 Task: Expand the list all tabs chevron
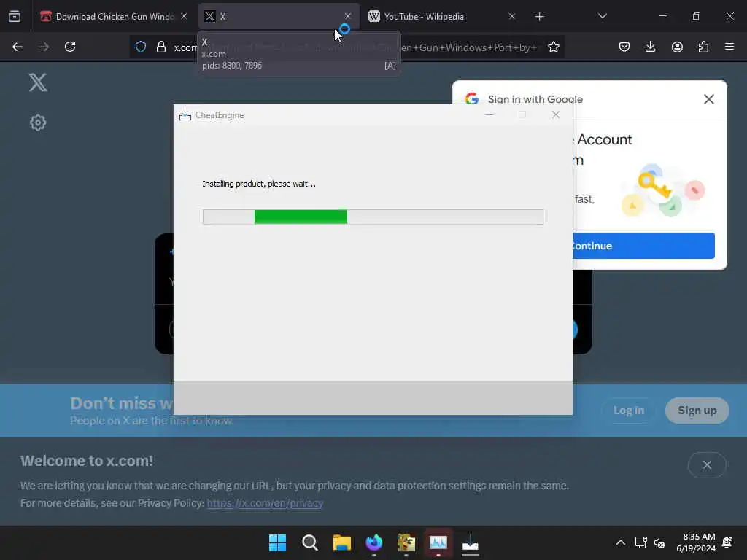click(602, 16)
